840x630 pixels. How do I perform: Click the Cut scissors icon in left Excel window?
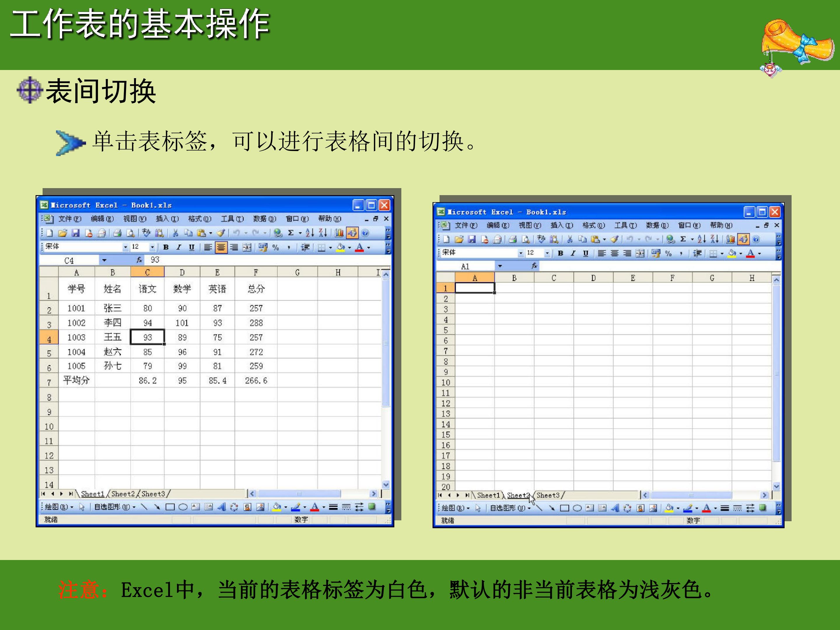176,233
